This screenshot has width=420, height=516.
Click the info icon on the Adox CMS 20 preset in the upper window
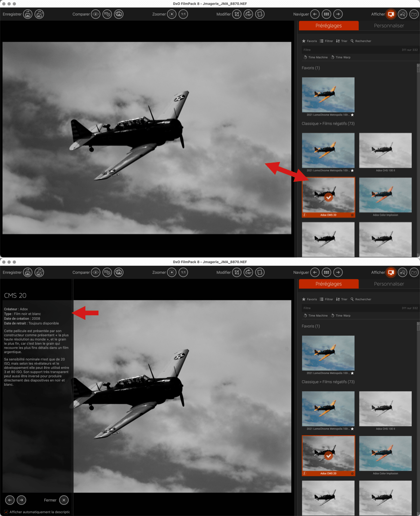point(304,215)
